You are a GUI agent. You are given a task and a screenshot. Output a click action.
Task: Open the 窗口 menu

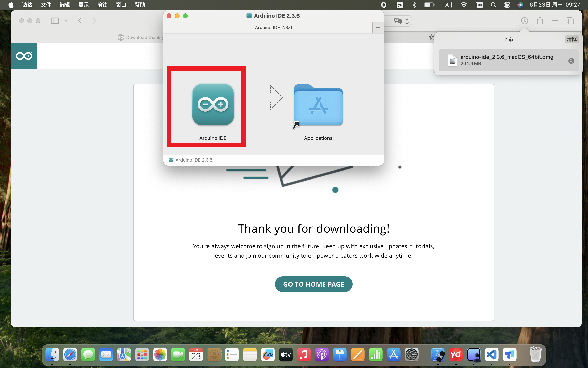click(x=121, y=5)
